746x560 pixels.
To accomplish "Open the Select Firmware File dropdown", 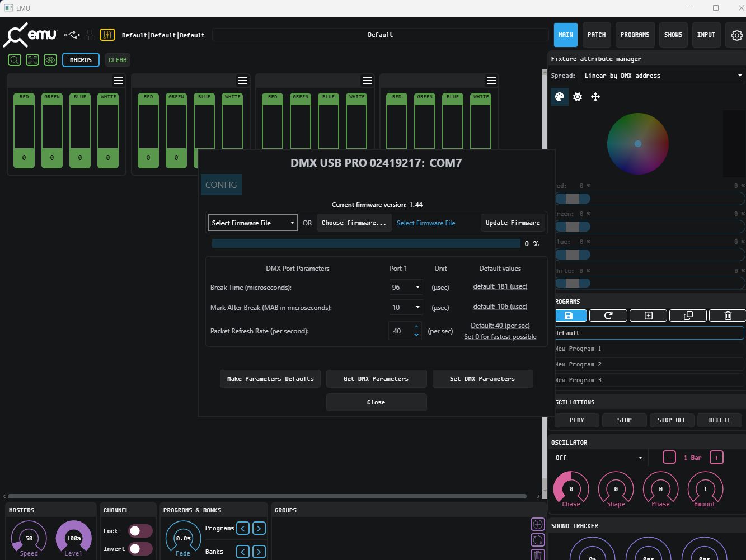I will tap(253, 223).
